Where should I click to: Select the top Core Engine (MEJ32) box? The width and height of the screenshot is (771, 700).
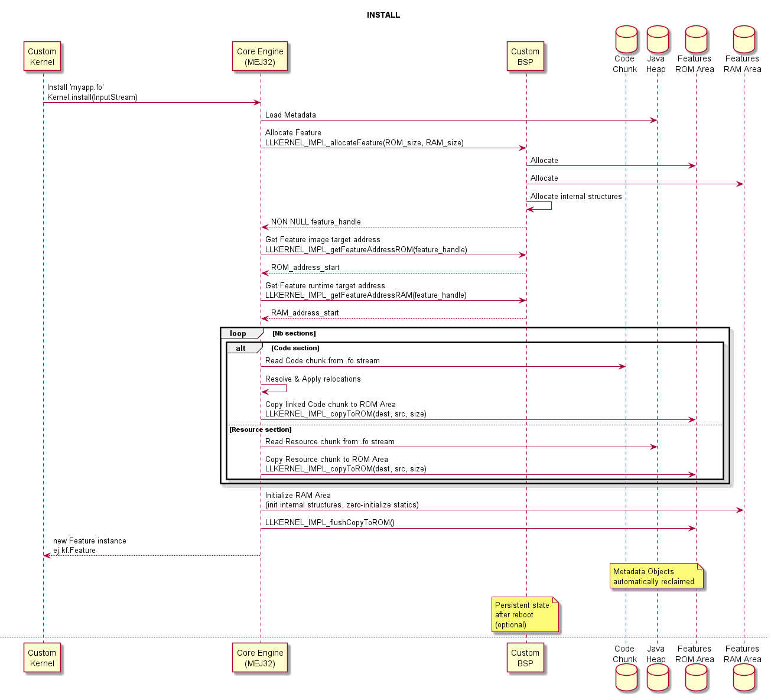260,57
